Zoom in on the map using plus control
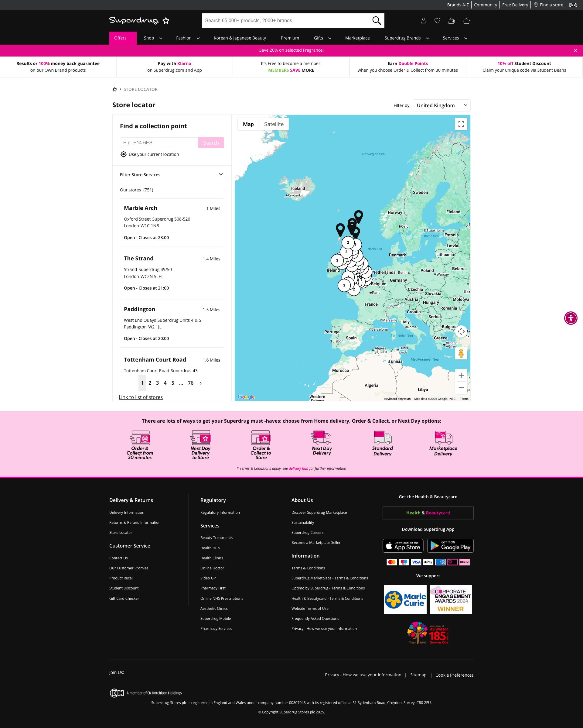The width and height of the screenshot is (583, 728). click(461, 375)
